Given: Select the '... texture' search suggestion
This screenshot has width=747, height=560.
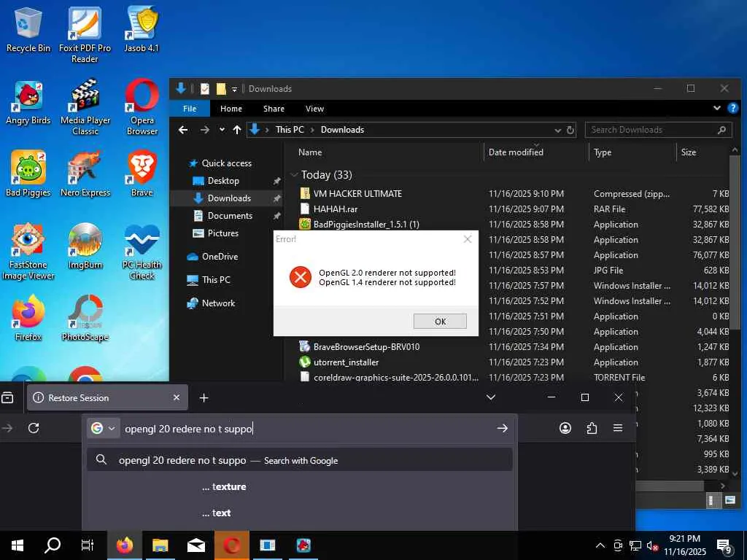Looking at the screenshot, I should (300, 486).
